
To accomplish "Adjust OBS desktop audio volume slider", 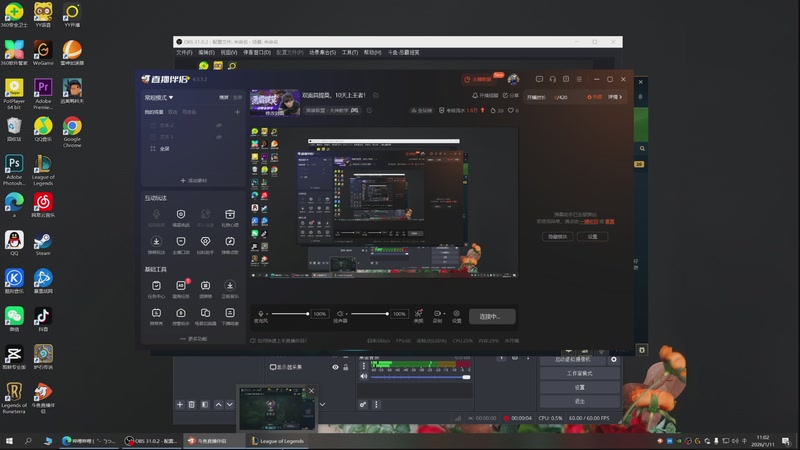I will point(420,377).
